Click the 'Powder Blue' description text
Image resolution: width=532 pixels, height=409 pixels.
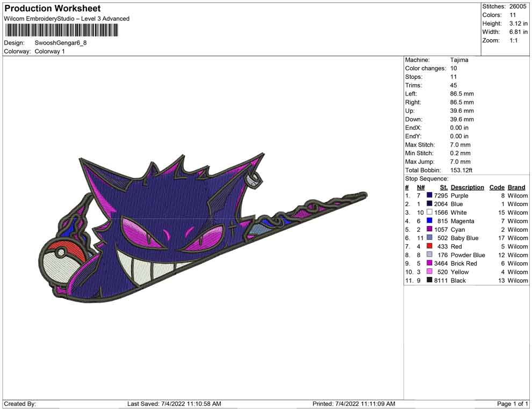click(468, 255)
